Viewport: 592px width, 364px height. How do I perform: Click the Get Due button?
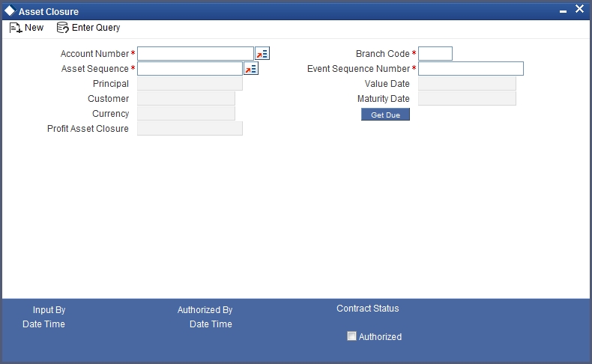tap(385, 115)
